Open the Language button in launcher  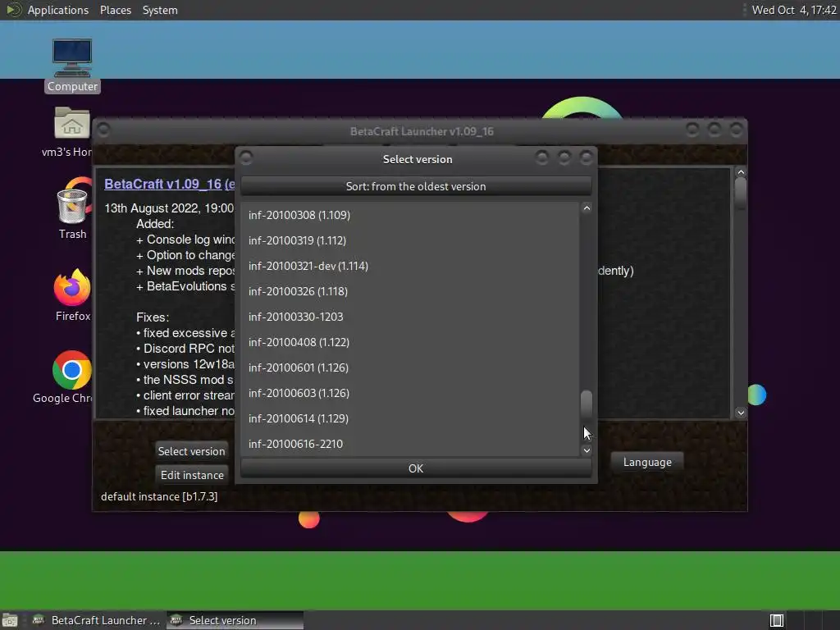point(647,462)
